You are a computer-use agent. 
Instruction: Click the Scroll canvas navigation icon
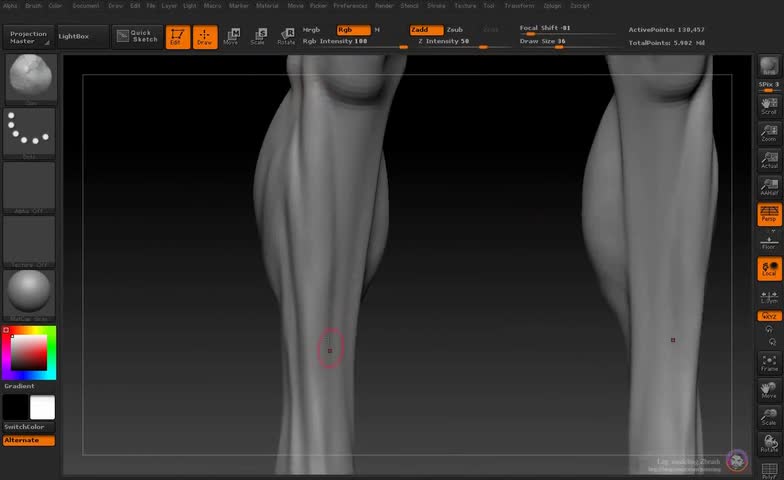tap(769, 106)
